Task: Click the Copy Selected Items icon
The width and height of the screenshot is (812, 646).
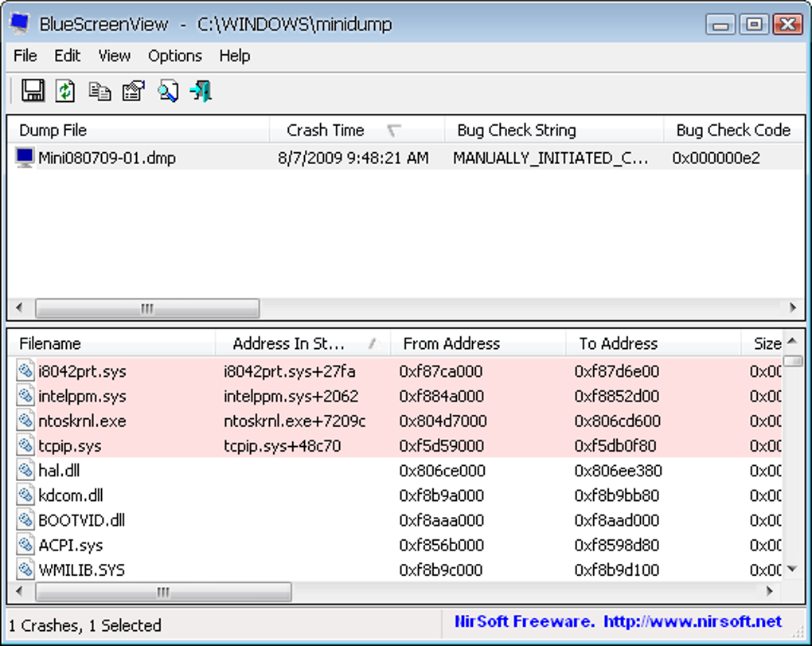Action: pos(100,92)
